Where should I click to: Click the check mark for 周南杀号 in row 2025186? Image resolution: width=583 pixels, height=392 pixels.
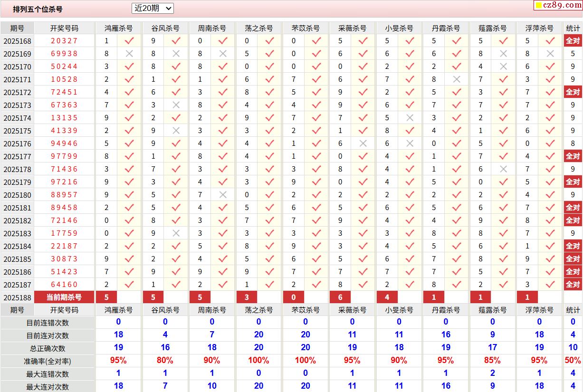pyautogui.click(x=223, y=272)
